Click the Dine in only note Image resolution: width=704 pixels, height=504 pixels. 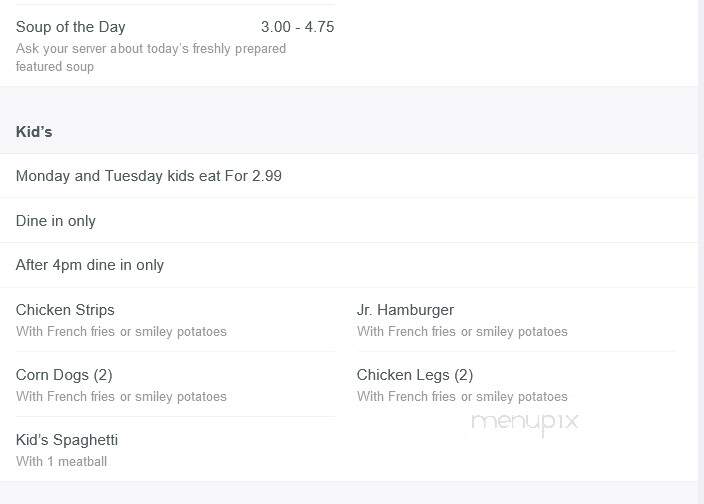click(x=56, y=221)
